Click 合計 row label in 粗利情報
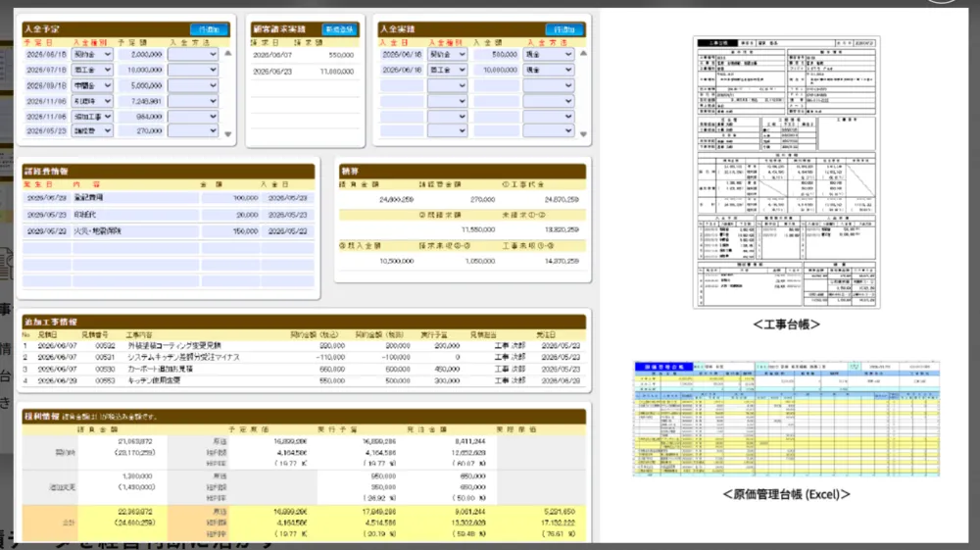This screenshot has height=550, width=980. pos(69,523)
